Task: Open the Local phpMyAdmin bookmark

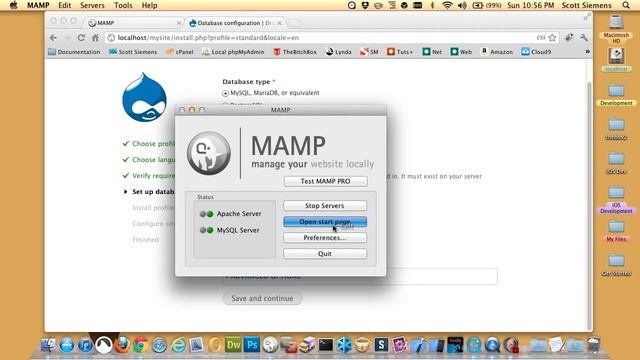Action: point(233,52)
